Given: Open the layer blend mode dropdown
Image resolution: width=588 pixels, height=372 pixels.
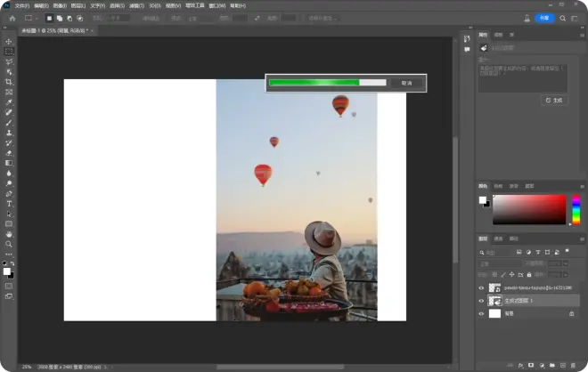Looking at the screenshot, I should (500, 263).
